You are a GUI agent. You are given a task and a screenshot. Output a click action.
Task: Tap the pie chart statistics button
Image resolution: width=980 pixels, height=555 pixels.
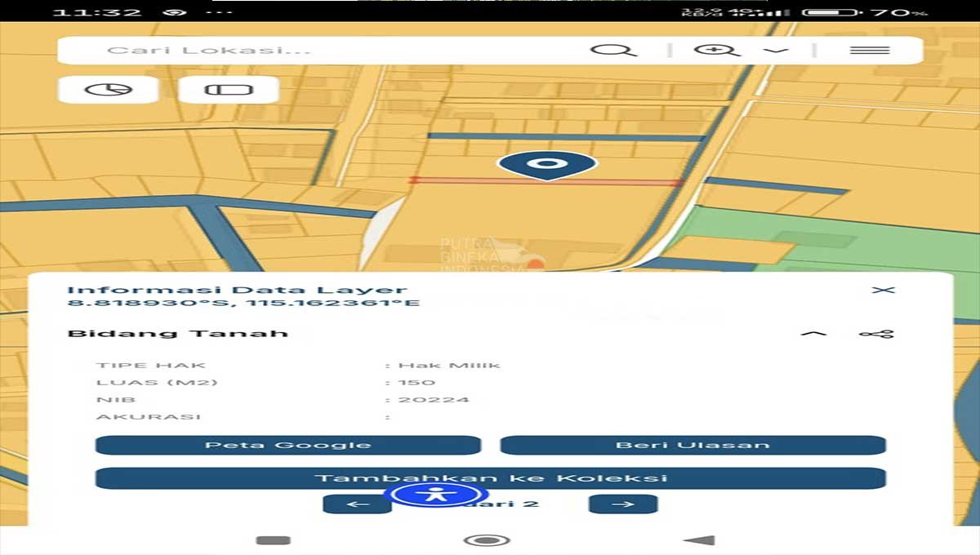coord(109,89)
